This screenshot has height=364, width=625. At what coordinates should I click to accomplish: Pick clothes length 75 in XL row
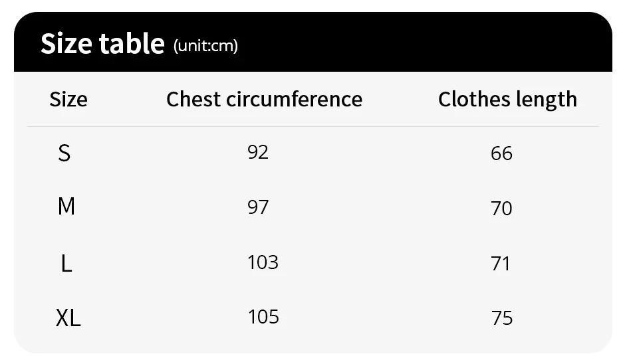502,318
